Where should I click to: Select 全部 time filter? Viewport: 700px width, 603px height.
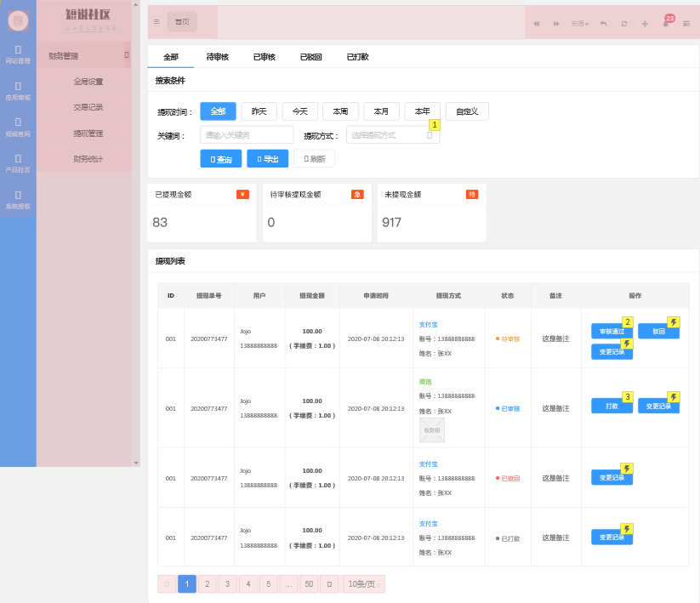(x=218, y=111)
